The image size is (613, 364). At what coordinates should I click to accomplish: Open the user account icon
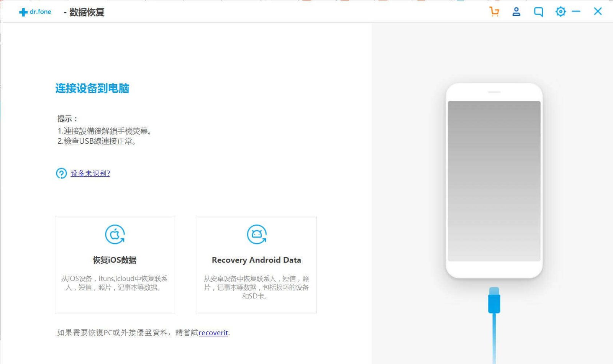pos(516,12)
